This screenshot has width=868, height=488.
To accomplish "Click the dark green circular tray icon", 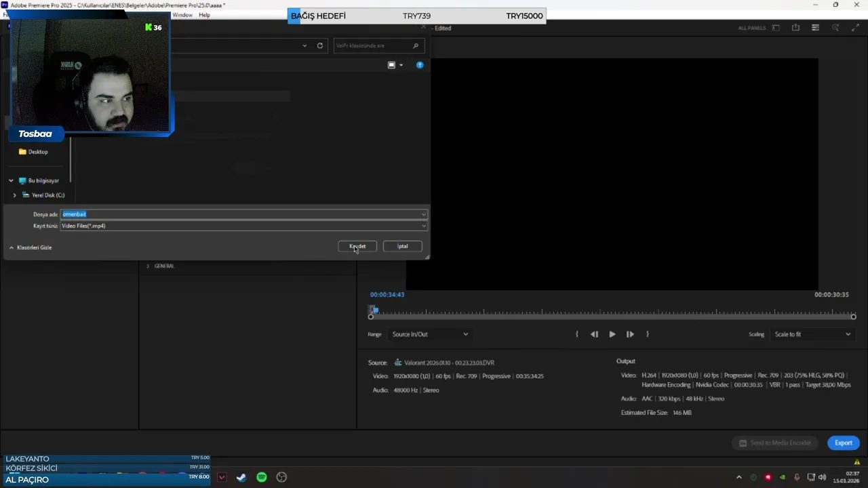I will tap(753, 477).
